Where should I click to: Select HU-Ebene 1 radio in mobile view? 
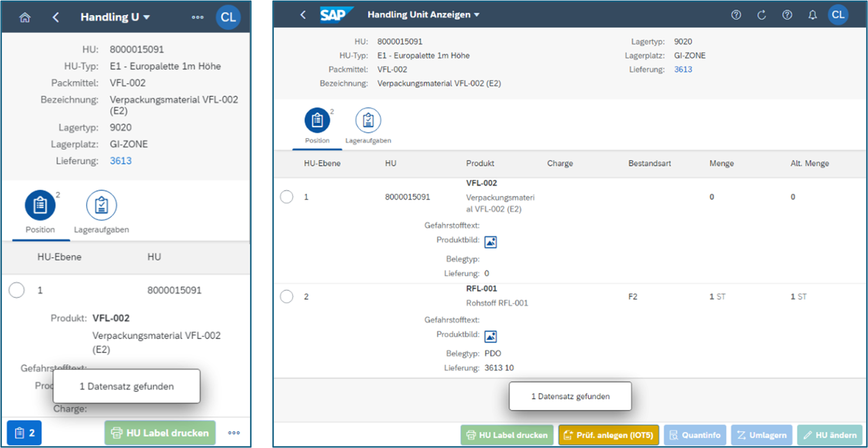click(17, 290)
